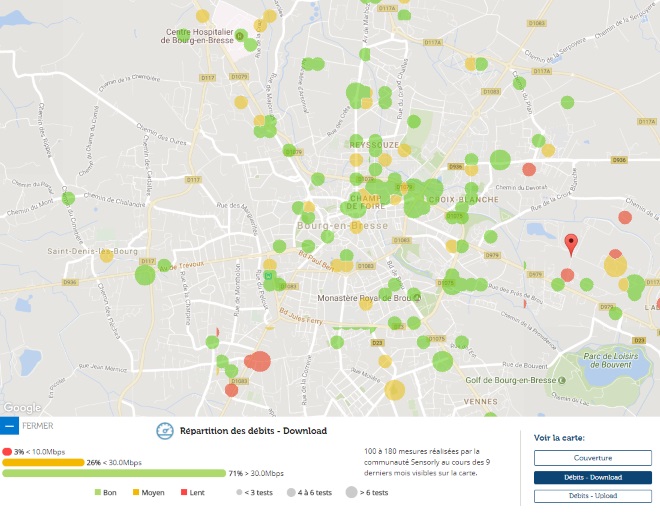Click the red location pin marker
This screenshot has width=660, height=518.
[x=571, y=244]
